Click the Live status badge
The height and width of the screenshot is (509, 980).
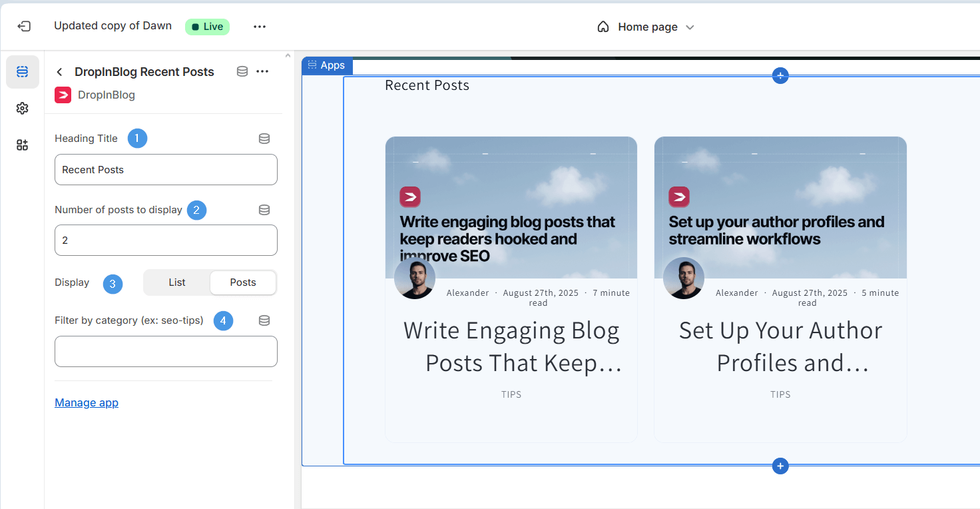tap(208, 27)
